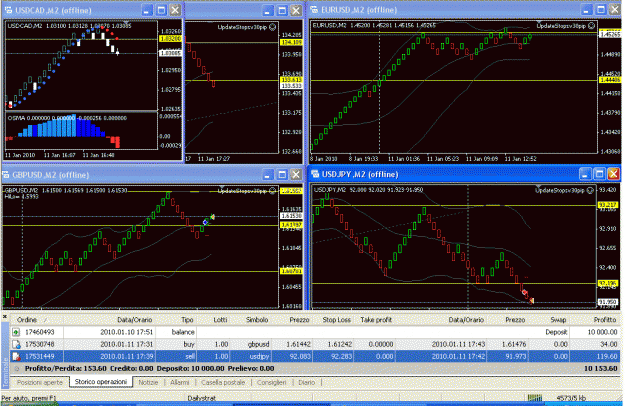Image resolution: width=625 pixels, height=406 pixels.
Task: Click the USDCAD,M2 chart window title icon
Action: click(x=8, y=10)
